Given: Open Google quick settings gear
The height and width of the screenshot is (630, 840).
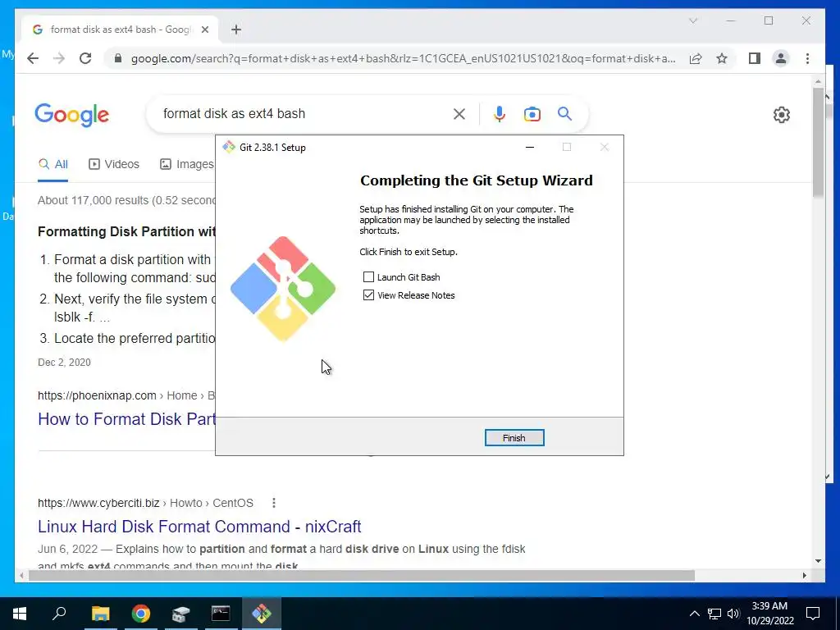Looking at the screenshot, I should pos(781,115).
